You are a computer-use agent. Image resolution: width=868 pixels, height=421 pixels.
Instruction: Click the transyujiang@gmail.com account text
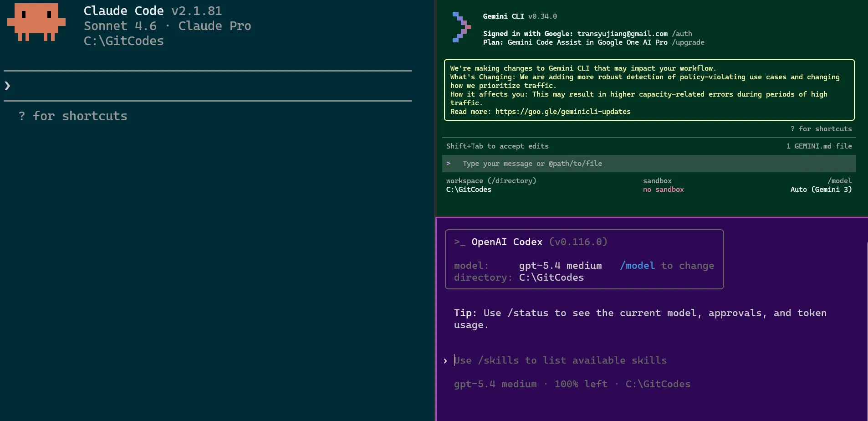pos(622,34)
